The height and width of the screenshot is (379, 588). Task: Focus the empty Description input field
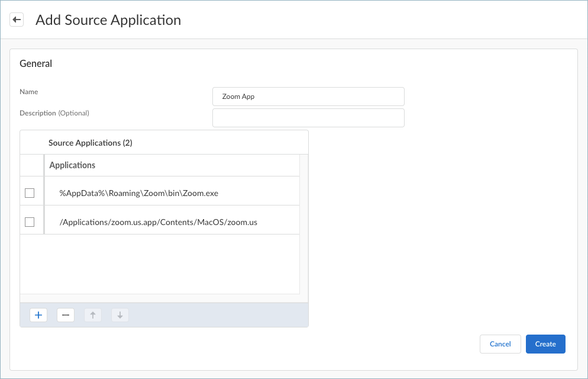point(308,117)
